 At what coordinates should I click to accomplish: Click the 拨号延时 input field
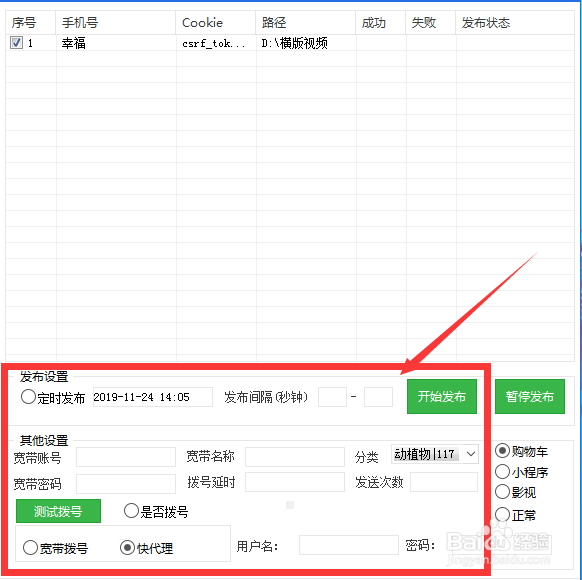(x=295, y=482)
